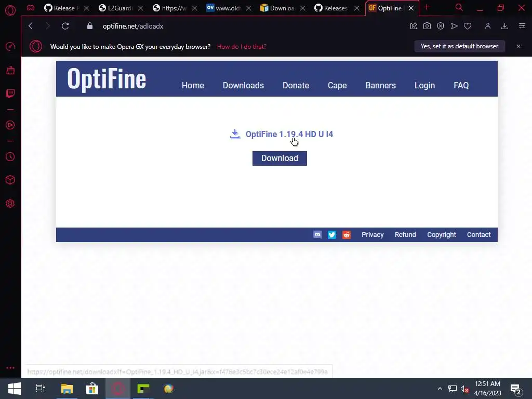Open Home in OptiFine navigation
This screenshot has height=399, width=532.
[x=193, y=86]
